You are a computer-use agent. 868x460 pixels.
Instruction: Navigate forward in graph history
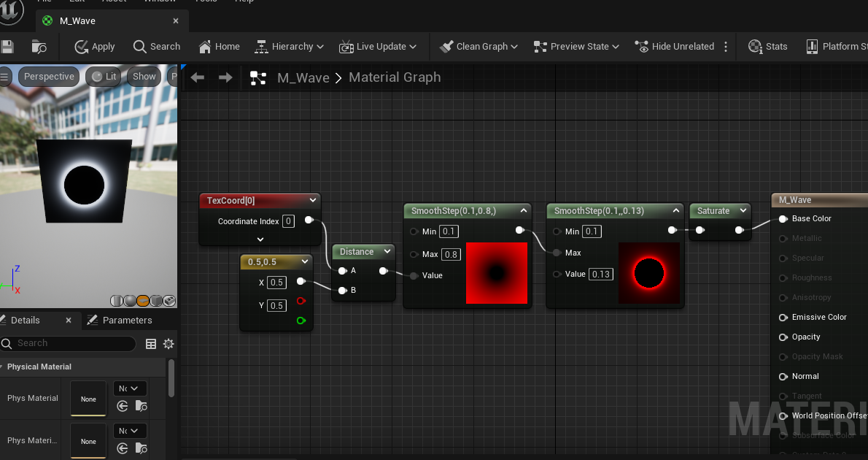(x=225, y=77)
